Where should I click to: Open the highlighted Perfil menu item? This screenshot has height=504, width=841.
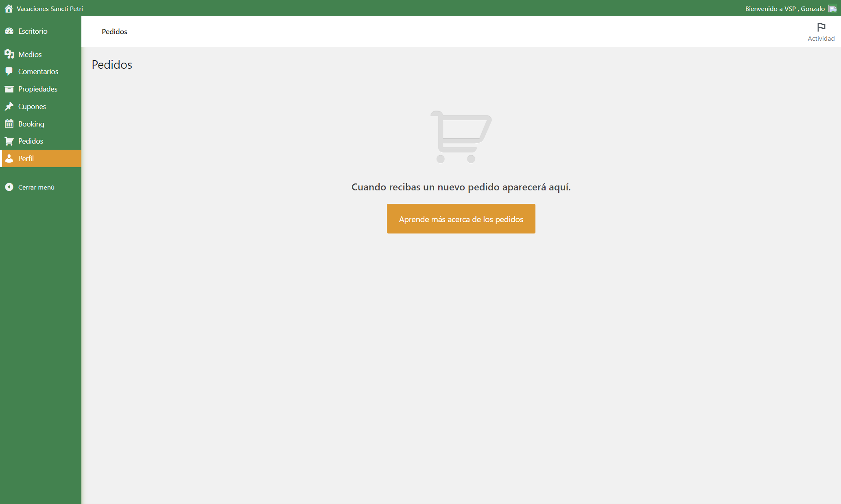(x=41, y=159)
